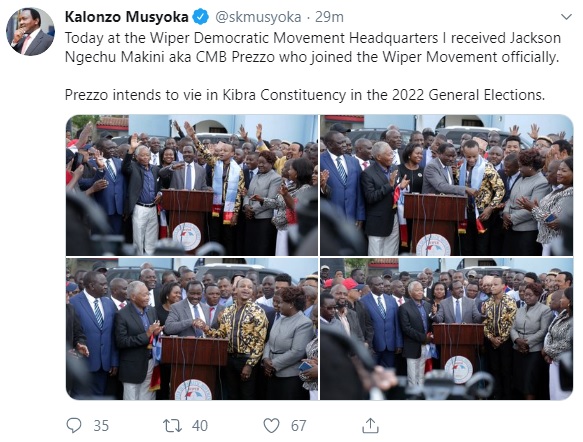Image resolution: width=583 pixels, height=442 pixels.
Task: Click the 67 likes count
Action: [x=299, y=426]
